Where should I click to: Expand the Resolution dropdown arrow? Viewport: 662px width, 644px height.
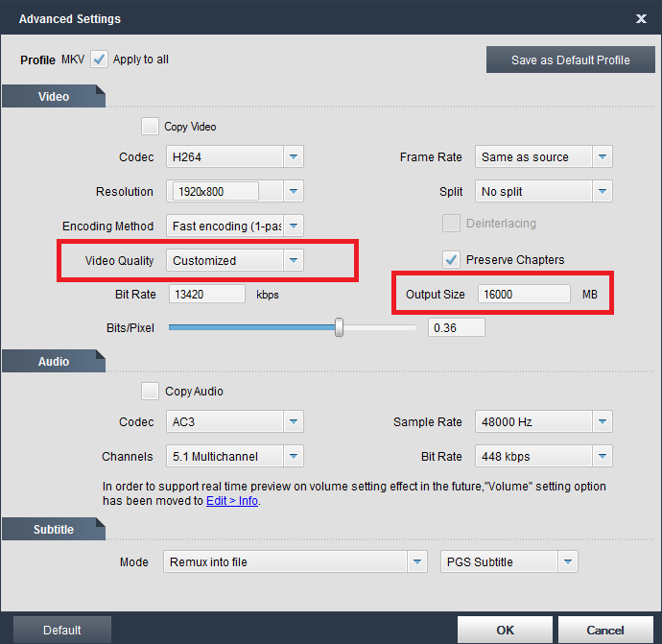coord(294,192)
